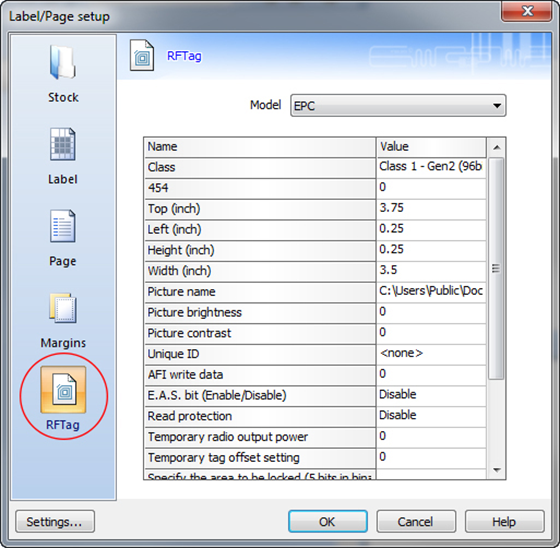
Task: Click the Value column header
Action: 431,147
